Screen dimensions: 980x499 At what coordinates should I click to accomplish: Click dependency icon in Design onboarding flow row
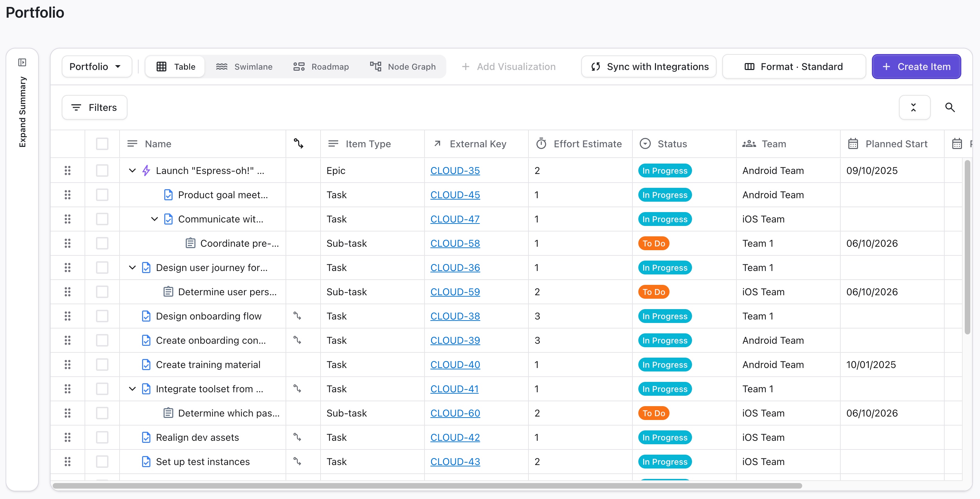297,316
